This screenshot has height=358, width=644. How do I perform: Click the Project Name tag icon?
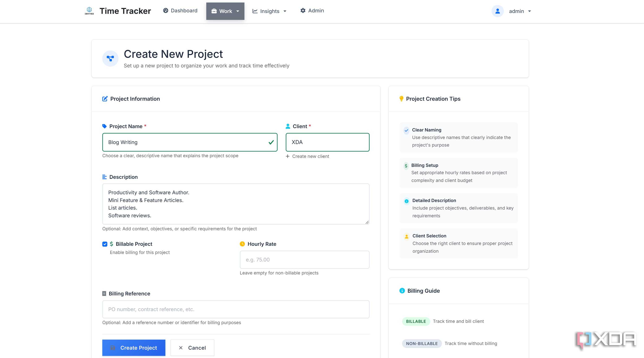(x=104, y=126)
